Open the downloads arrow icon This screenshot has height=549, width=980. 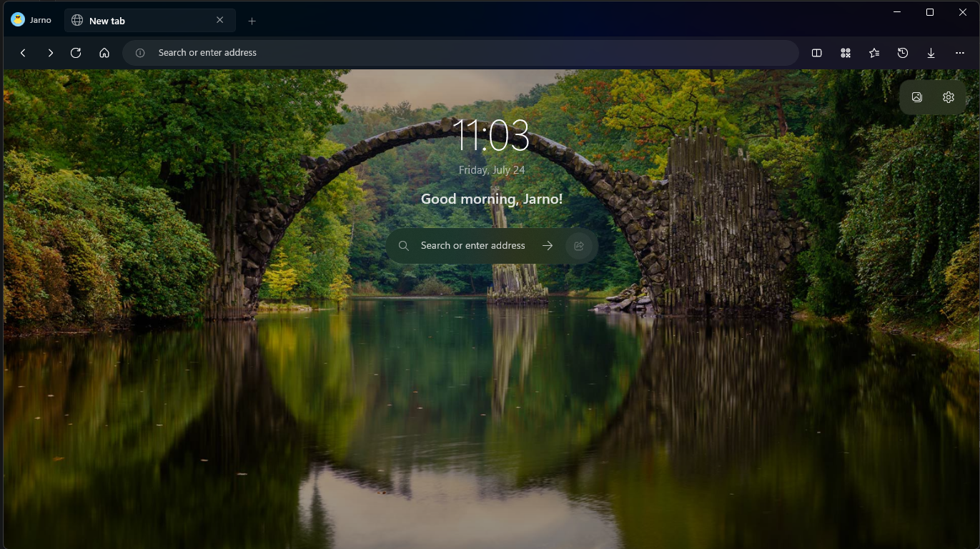[x=931, y=53]
